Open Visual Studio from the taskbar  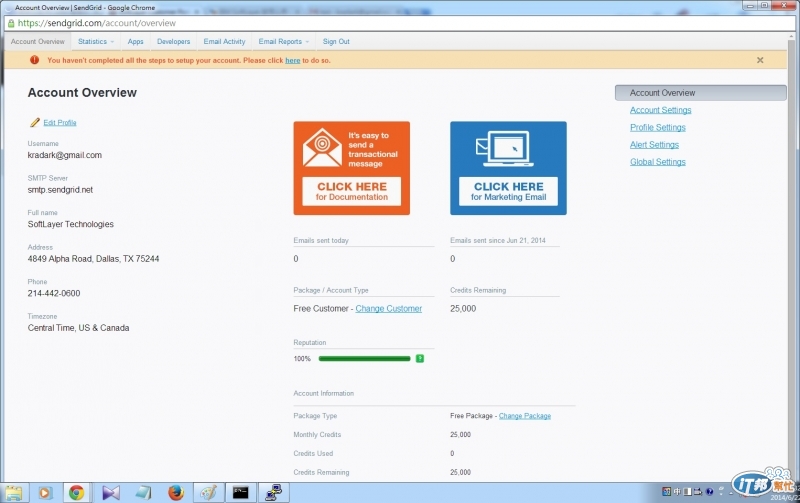pos(111,493)
